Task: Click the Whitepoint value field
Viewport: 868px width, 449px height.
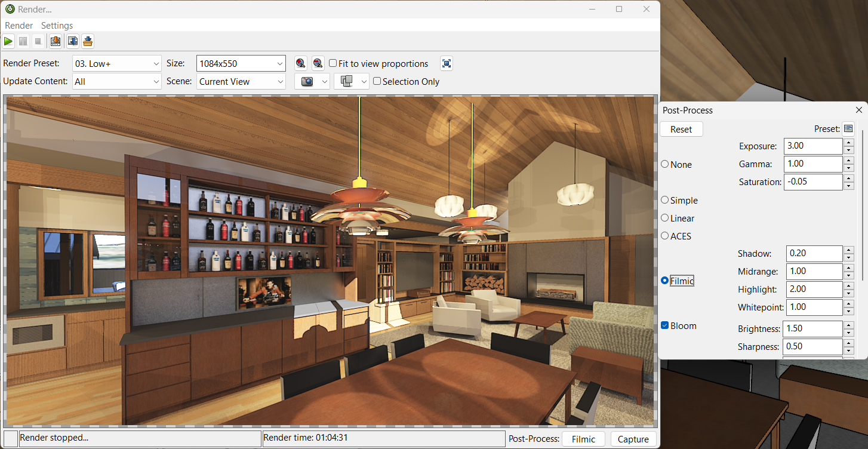Action: click(x=814, y=307)
